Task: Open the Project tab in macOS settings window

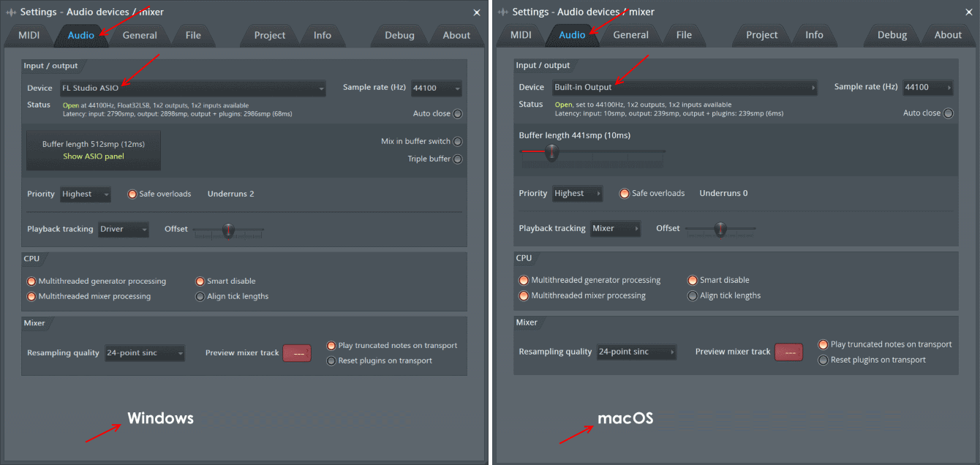Action: click(761, 35)
